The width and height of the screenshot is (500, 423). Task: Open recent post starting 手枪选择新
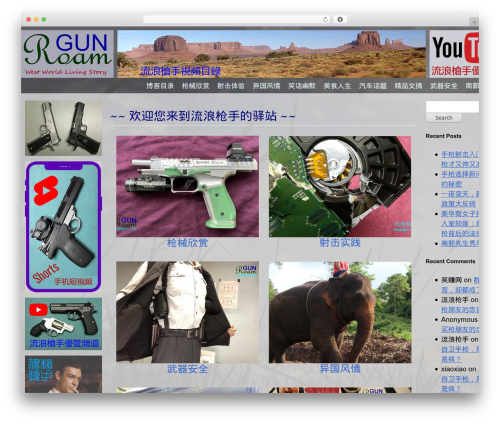[460, 179]
